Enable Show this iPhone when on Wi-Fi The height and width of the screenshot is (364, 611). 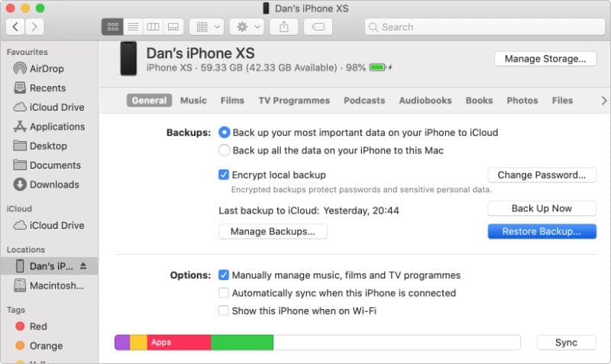pyautogui.click(x=224, y=311)
